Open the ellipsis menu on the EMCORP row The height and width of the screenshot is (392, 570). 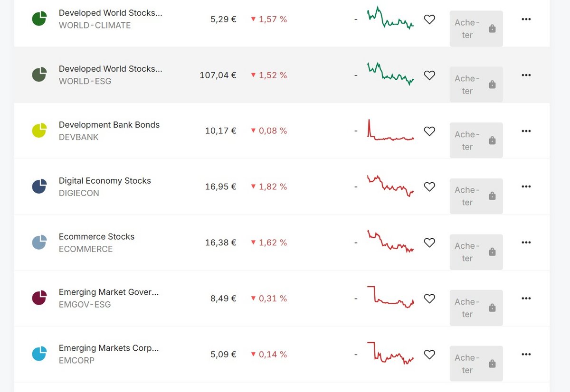pyautogui.click(x=526, y=354)
